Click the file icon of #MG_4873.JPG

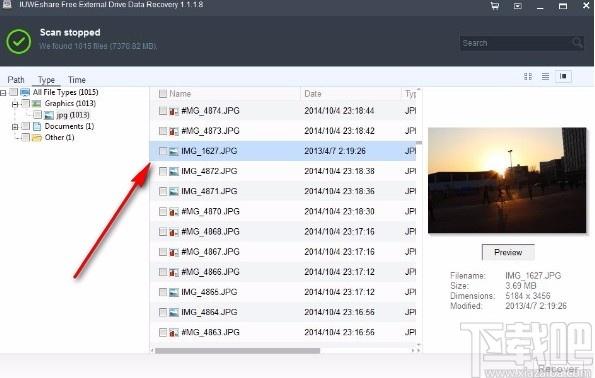click(x=174, y=131)
